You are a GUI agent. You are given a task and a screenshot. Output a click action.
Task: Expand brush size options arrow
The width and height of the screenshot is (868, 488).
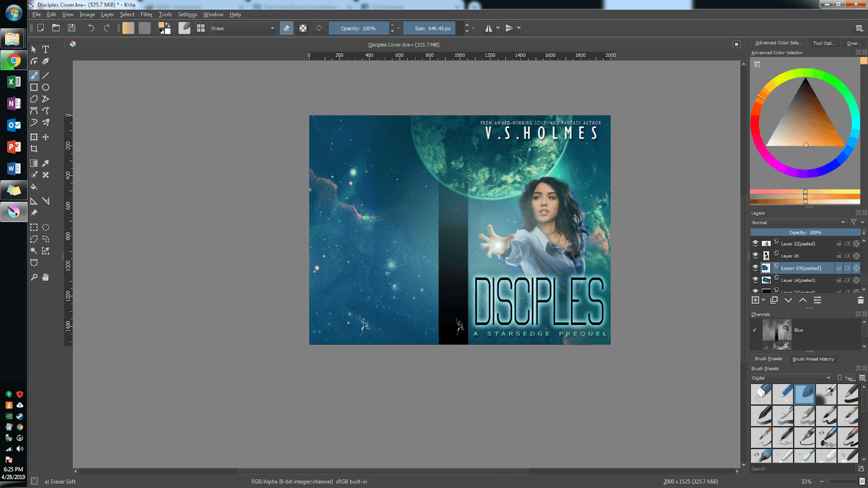click(x=473, y=28)
